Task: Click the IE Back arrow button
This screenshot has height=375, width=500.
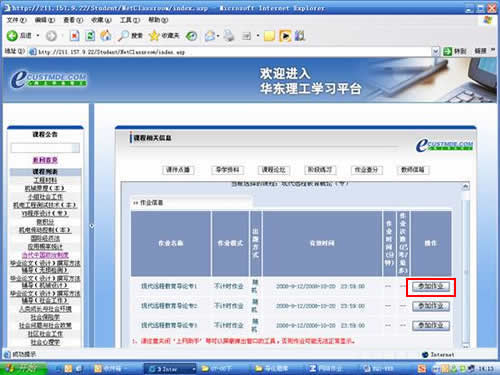Action: 12,36
